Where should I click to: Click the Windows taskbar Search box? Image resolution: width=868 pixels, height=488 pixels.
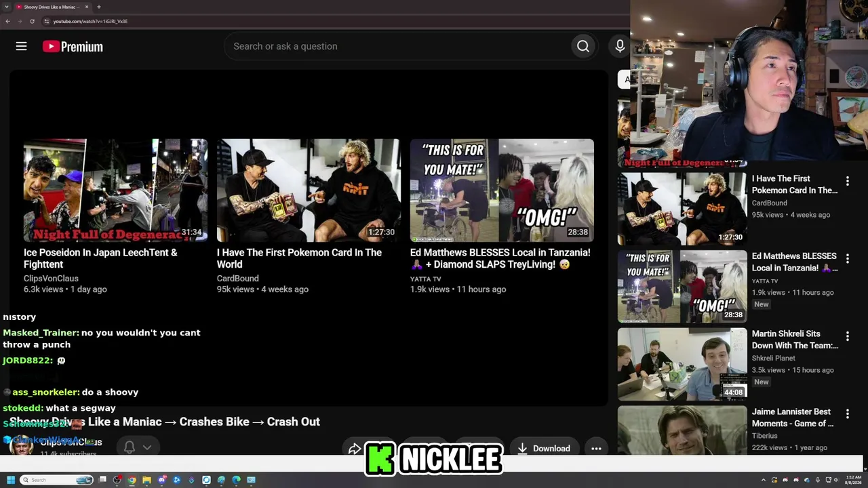pos(56,480)
